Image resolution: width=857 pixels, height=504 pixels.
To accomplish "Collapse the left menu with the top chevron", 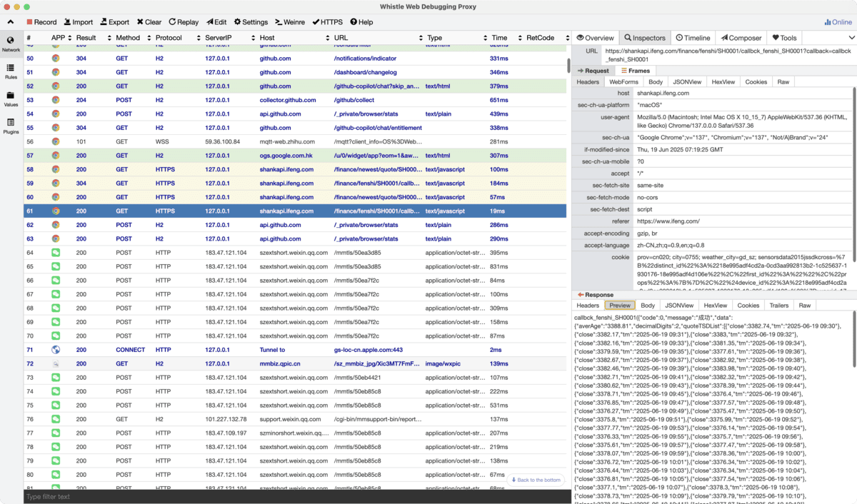I will click(11, 22).
